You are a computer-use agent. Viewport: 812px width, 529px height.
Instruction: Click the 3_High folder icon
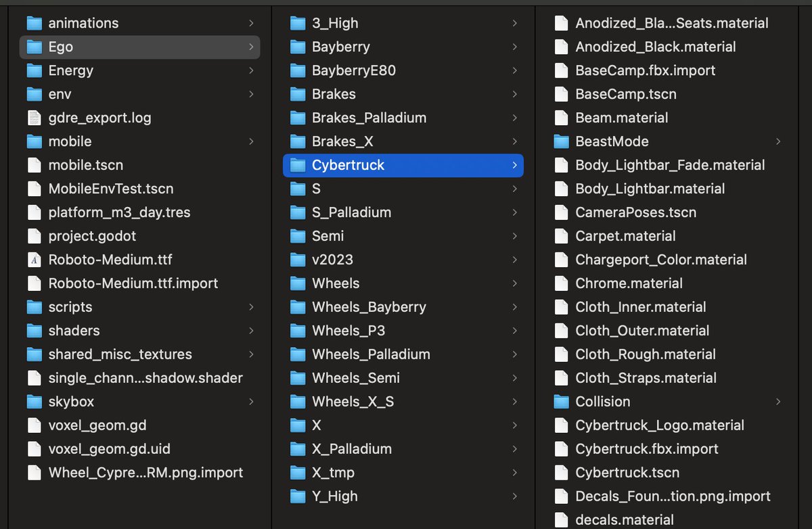298,23
